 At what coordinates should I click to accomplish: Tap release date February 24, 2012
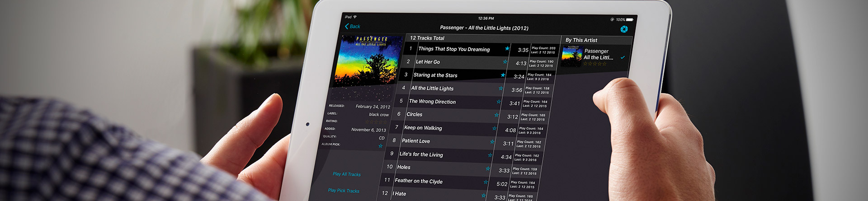tap(373, 107)
